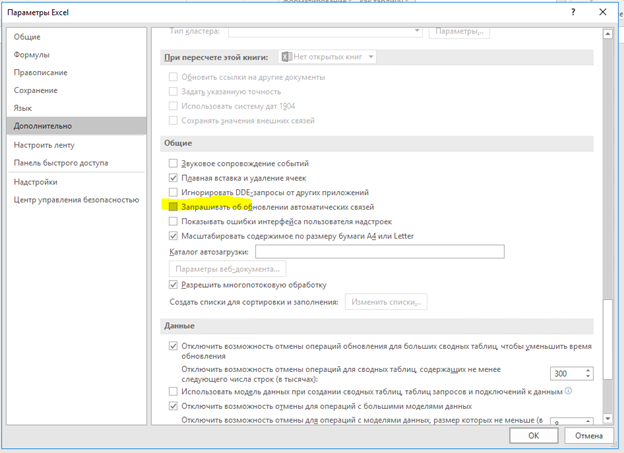Select the Формулы category
624x453 pixels.
click(76, 55)
